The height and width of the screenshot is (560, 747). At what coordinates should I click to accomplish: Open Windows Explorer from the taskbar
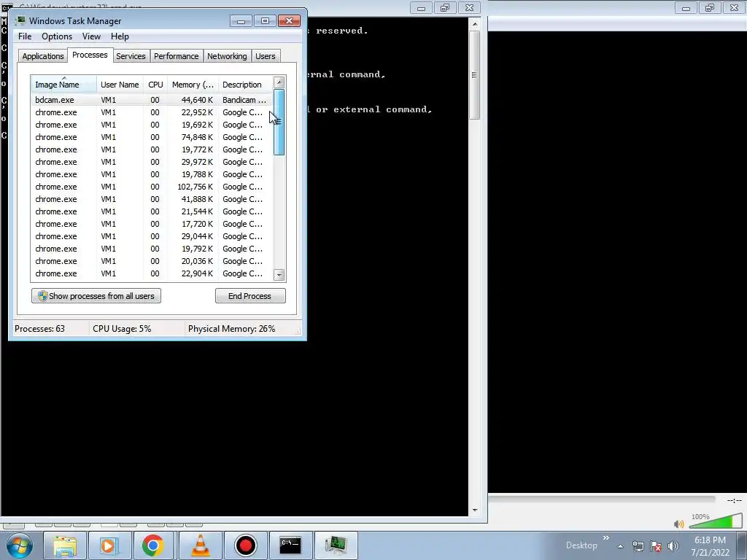click(x=65, y=545)
